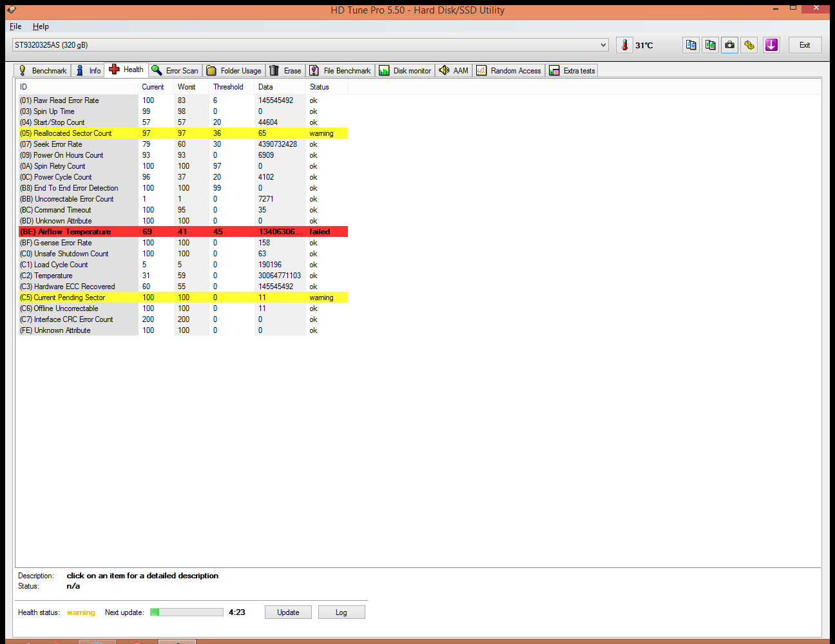The image size is (835, 644).
Task: Switch to the File Benchmark tab
Action: [340, 71]
